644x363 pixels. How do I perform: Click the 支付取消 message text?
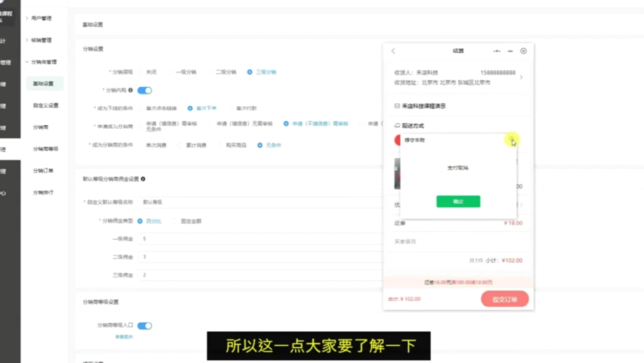pos(458,168)
